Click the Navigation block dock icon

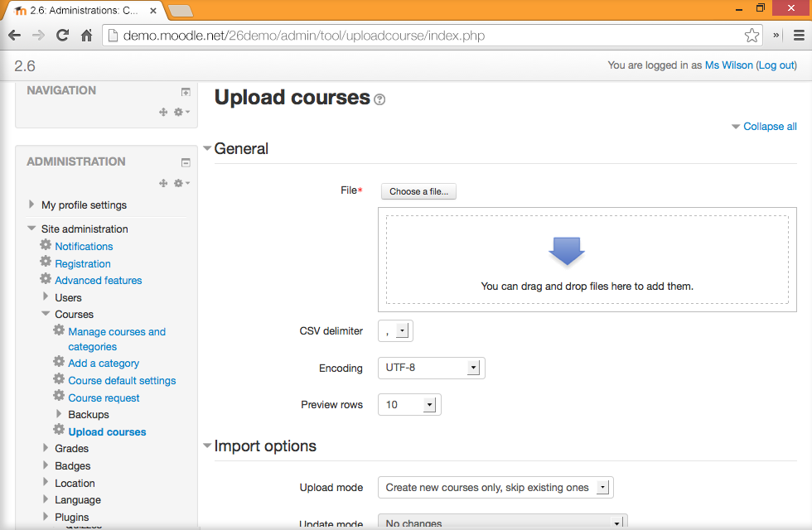(x=186, y=92)
